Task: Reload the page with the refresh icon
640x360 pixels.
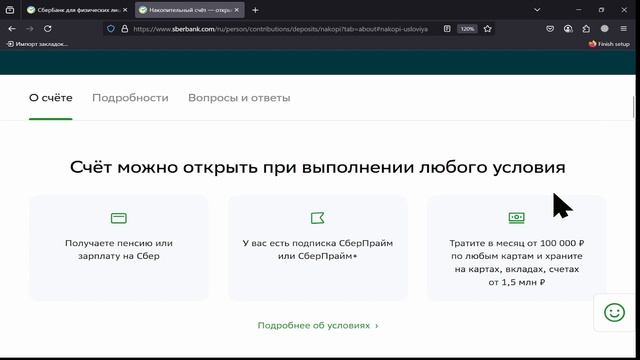Action: coord(48,29)
